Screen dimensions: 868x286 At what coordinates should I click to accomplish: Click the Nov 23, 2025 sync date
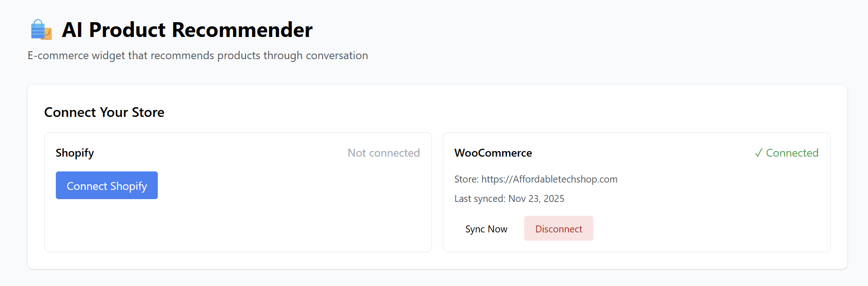[x=536, y=199]
